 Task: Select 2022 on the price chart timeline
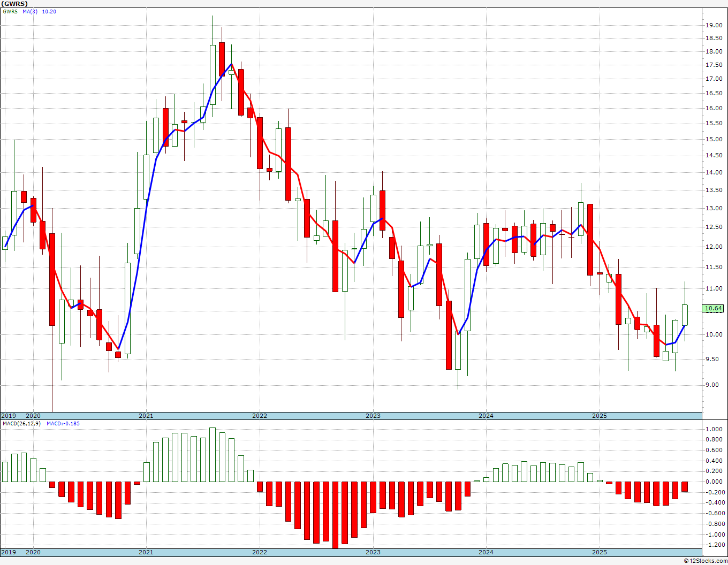pos(260,416)
